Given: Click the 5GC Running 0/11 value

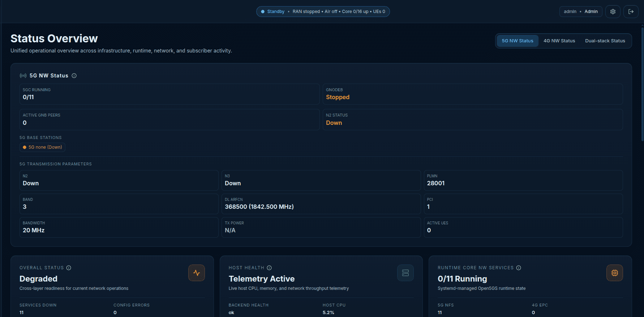Looking at the screenshot, I should [x=28, y=97].
